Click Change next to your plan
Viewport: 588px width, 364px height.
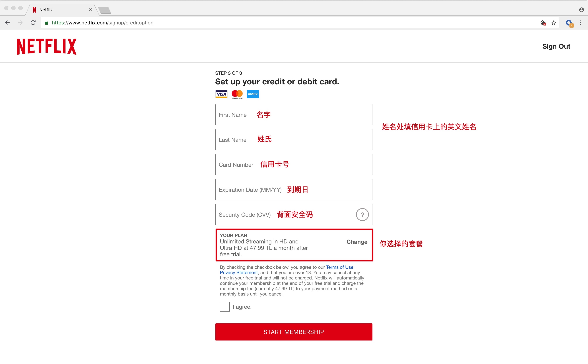coord(357,242)
